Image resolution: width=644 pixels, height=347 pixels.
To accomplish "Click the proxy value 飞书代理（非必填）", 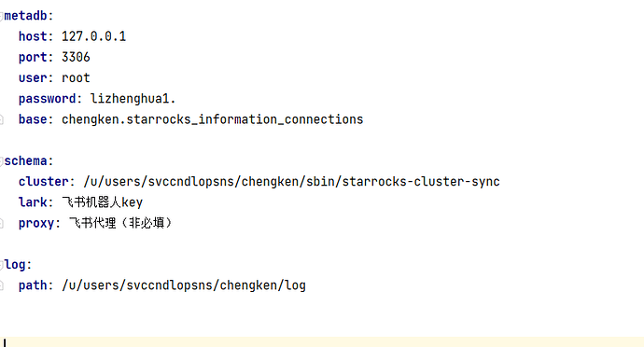I will (x=120, y=223).
